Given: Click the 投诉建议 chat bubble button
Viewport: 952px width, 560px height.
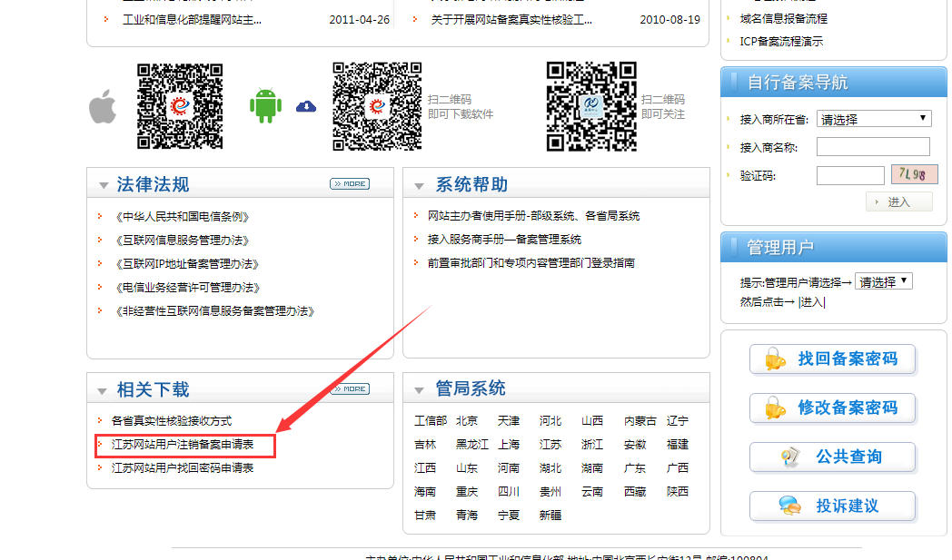Looking at the screenshot, I should [x=832, y=506].
